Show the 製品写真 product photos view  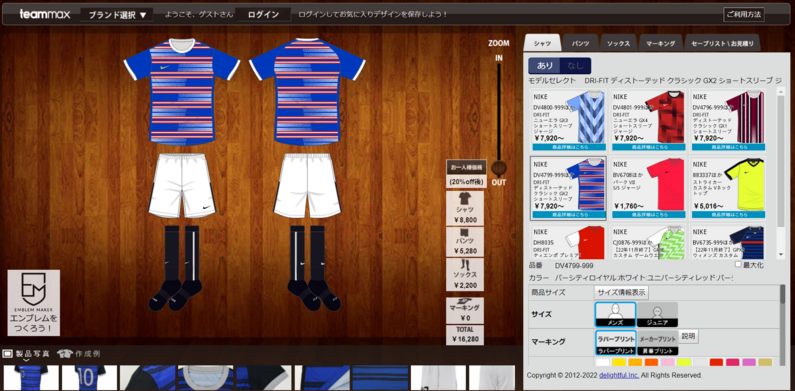point(27,353)
